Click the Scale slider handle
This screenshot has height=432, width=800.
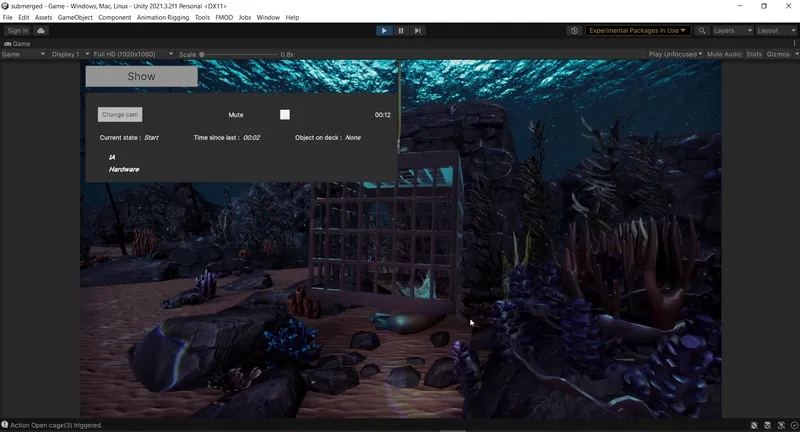click(202, 55)
